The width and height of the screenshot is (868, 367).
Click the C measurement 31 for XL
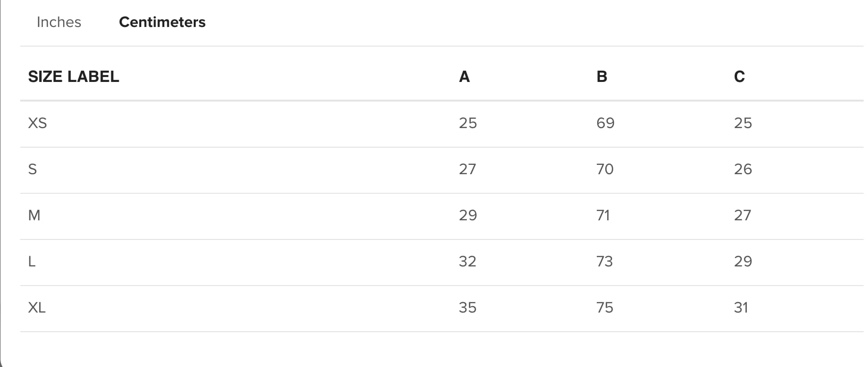(741, 308)
